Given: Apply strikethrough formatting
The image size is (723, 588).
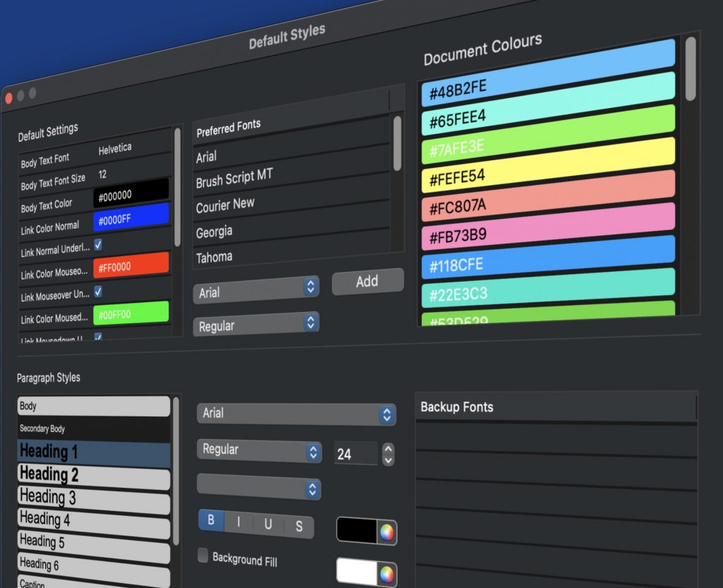Looking at the screenshot, I should coord(299,527).
